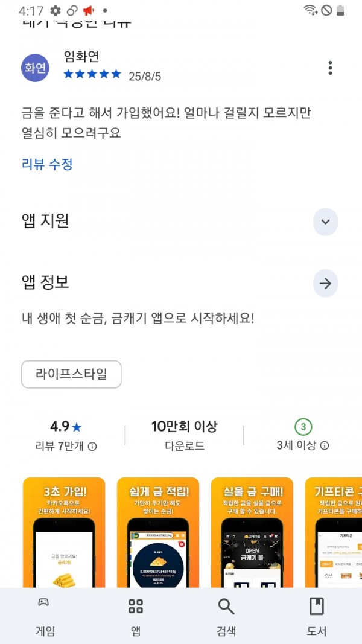The width and height of the screenshot is (362, 644).
Task: Tap the info icon beside 리뷰 7만개
Action: 92,447
